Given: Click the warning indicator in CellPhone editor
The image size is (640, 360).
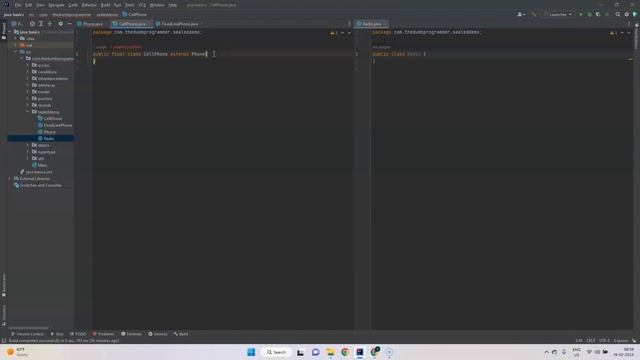Looking at the screenshot, I should (x=334, y=33).
